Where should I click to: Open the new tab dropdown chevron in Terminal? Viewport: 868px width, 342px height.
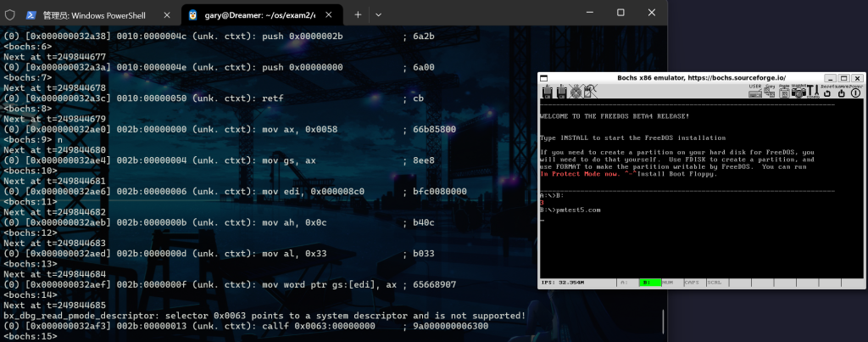click(x=378, y=14)
